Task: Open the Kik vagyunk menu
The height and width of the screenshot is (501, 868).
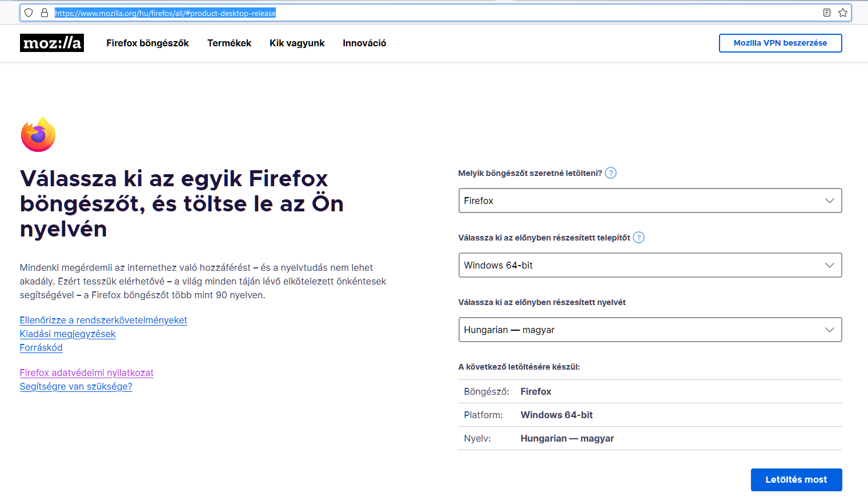Action: pyautogui.click(x=297, y=43)
